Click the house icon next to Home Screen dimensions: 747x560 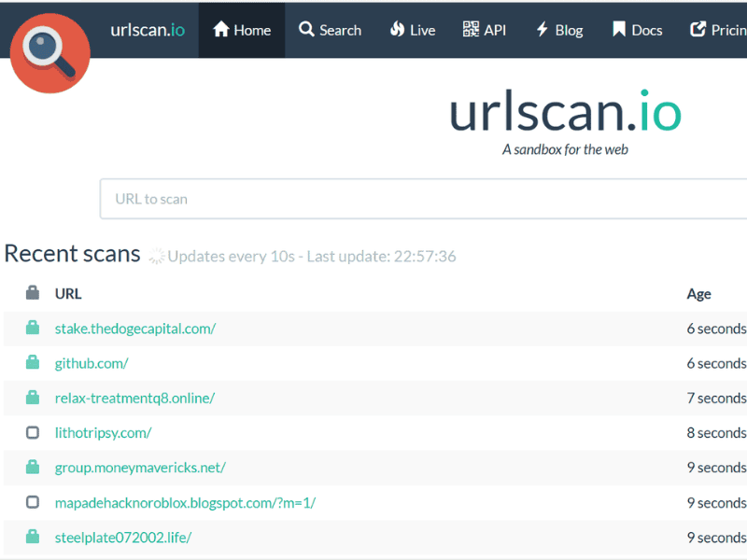pos(221,30)
